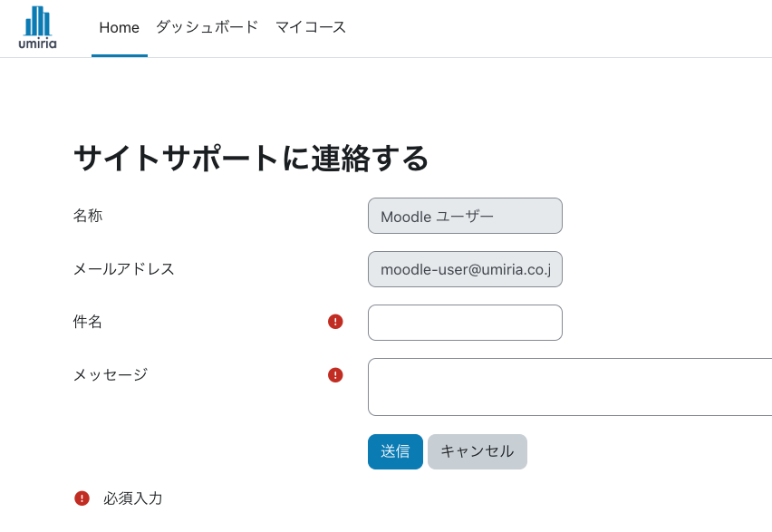Click the メールアドレス field label
Screen dimensions: 772x532
[x=123, y=269]
